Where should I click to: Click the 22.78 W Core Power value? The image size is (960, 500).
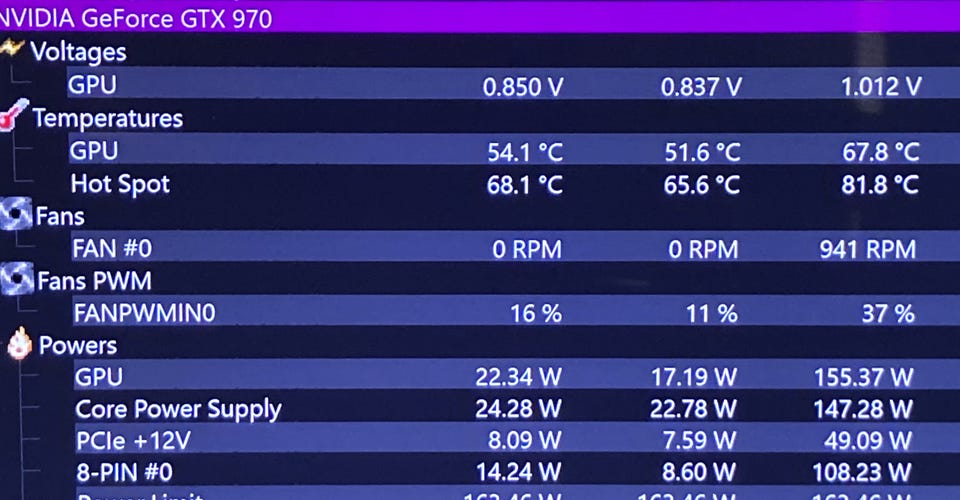694,408
